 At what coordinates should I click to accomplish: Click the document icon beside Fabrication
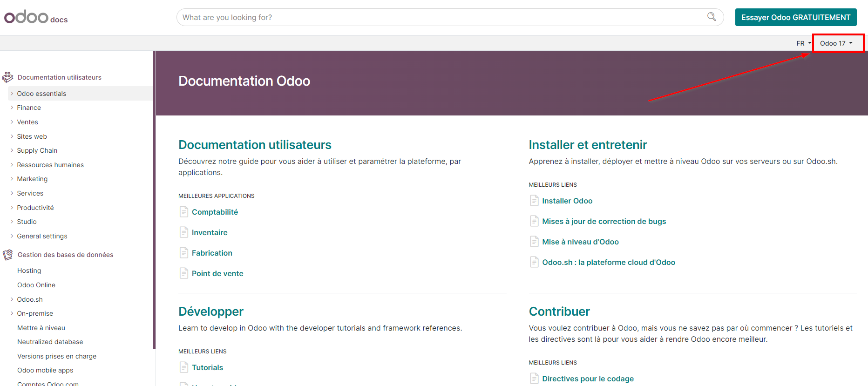coord(184,253)
